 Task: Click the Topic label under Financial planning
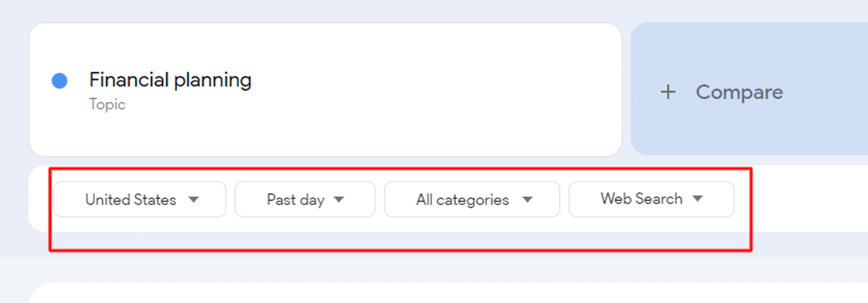(107, 104)
